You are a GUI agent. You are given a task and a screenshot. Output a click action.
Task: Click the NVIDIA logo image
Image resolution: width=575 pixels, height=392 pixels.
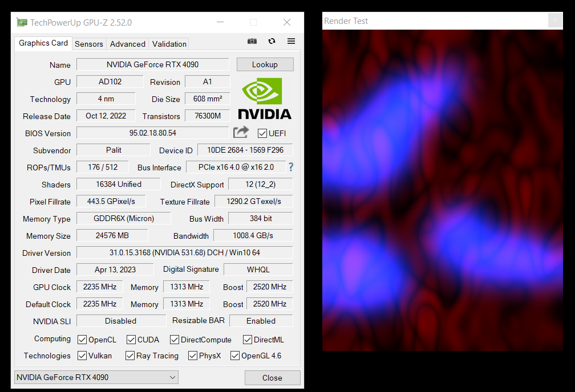click(x=265, y=98)
